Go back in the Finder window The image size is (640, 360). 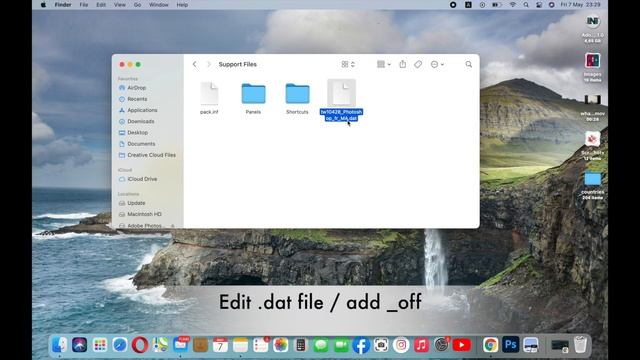[195, 64]
